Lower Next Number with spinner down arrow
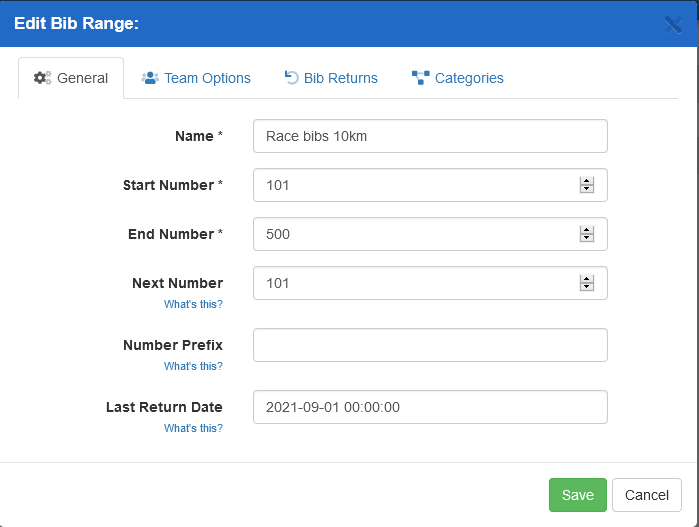 coord(587,288)
